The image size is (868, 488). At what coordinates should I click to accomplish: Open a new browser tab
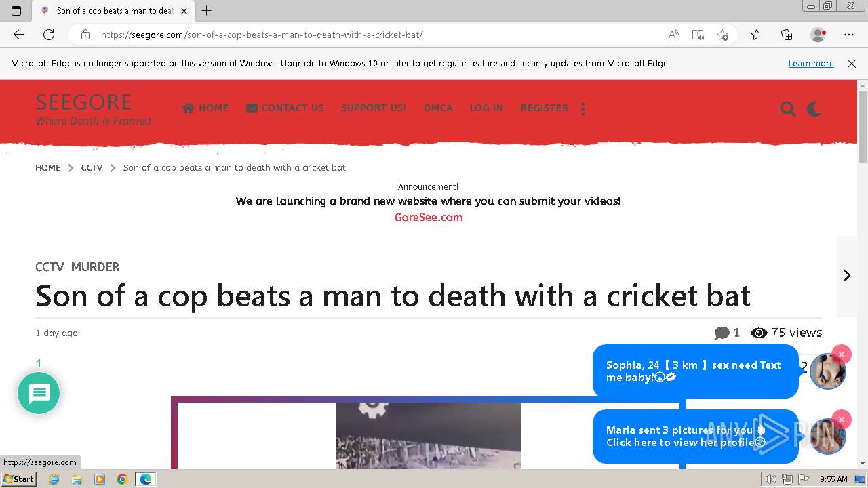tap(207, 10)
